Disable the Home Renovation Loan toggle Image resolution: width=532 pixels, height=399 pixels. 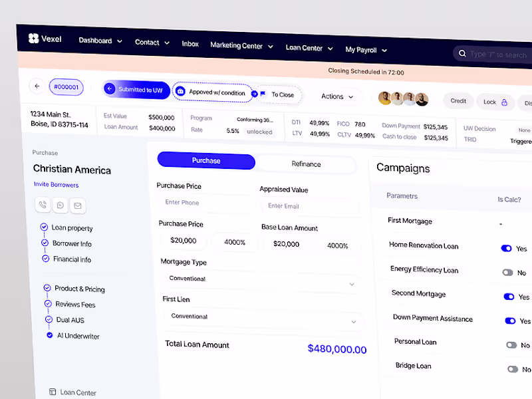pyautogui.click(x=506, y=248)
